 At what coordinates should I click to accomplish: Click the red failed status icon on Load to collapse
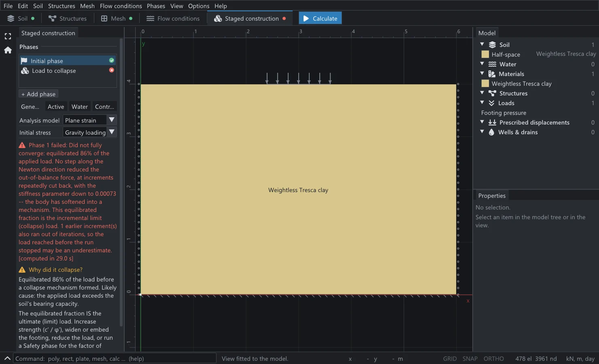[112, 70]
